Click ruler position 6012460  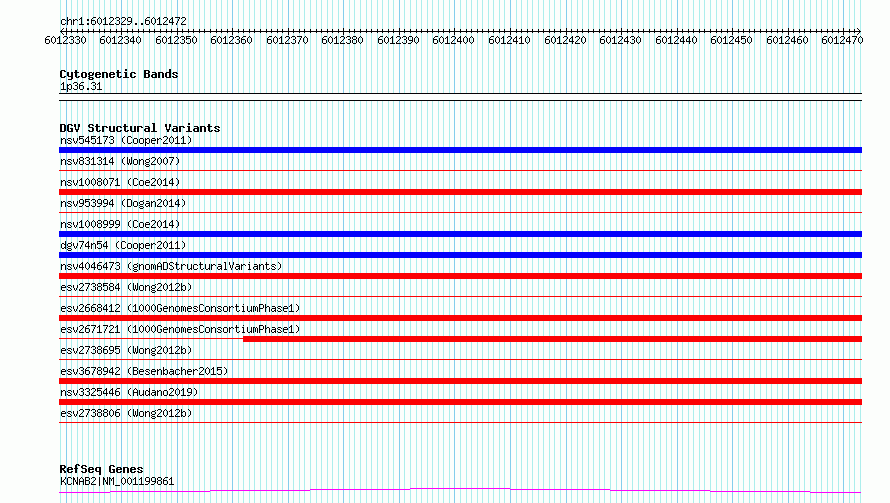pyautogui.click(x=787, y=40)
